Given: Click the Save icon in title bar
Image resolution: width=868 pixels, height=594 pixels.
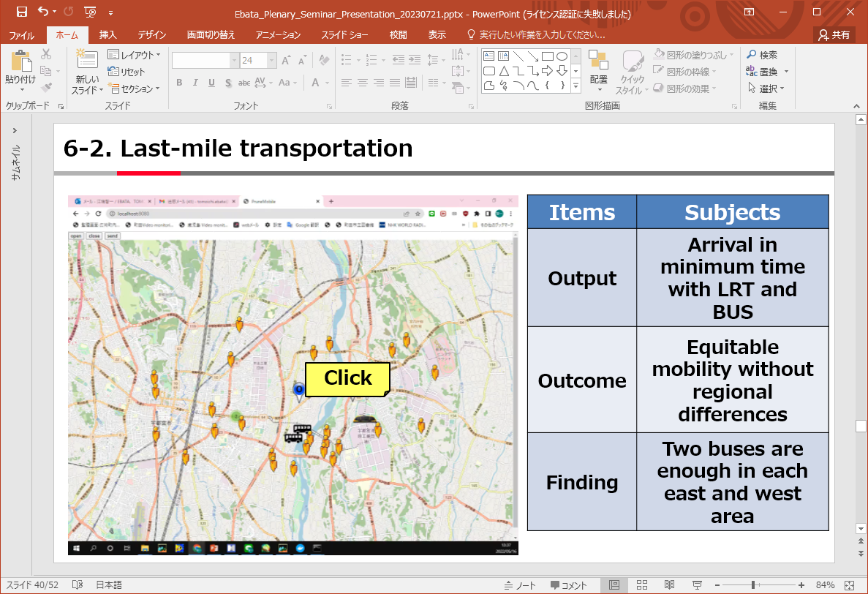Looking at the screenshot, I should 21,12.
